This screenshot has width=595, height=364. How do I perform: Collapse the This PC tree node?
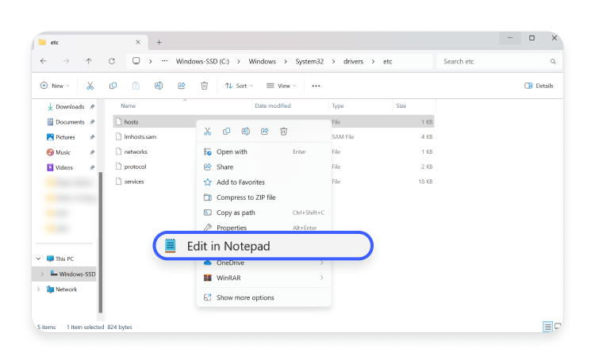38,259
